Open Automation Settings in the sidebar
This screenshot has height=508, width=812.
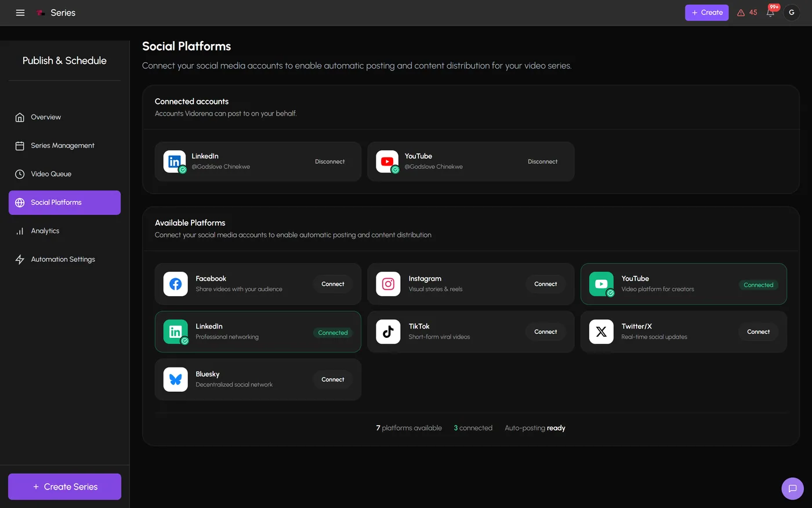coord(64,260)
